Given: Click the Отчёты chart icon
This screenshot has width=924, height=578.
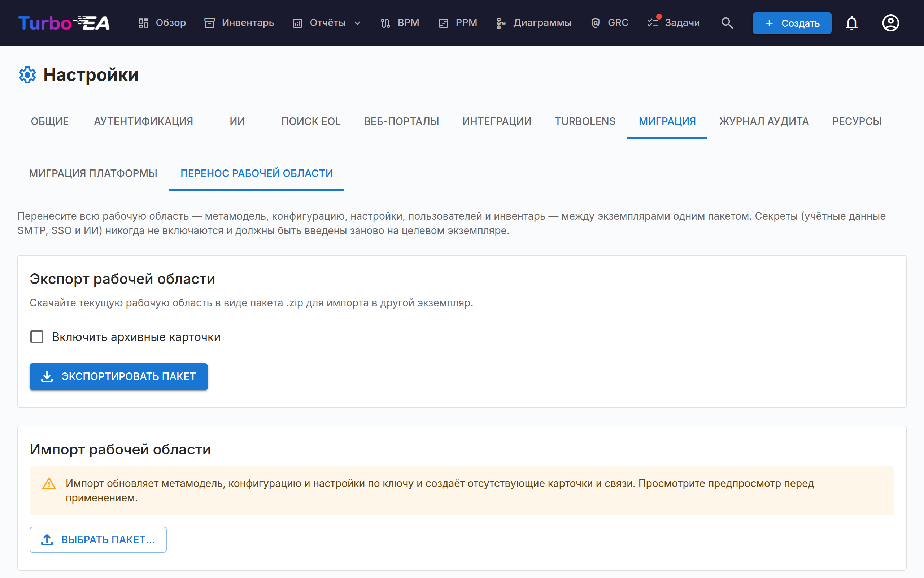Looking at the screenshot, I should pyautogui.click(x=297, y=23).
